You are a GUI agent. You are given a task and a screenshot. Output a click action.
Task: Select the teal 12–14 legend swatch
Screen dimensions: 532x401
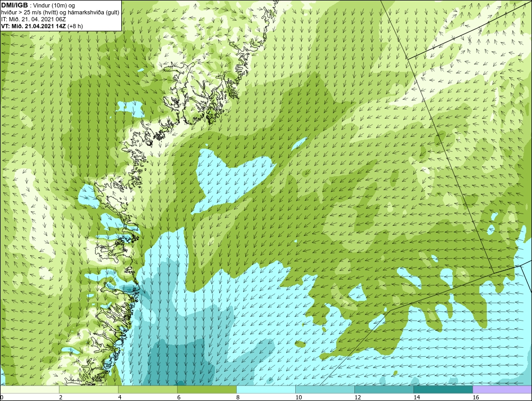(384, 389)
